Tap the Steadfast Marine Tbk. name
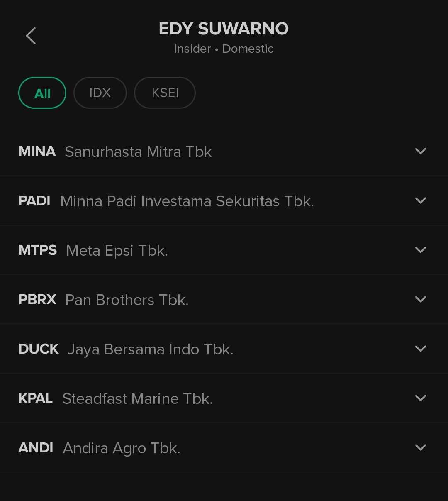 click(137, 399)
